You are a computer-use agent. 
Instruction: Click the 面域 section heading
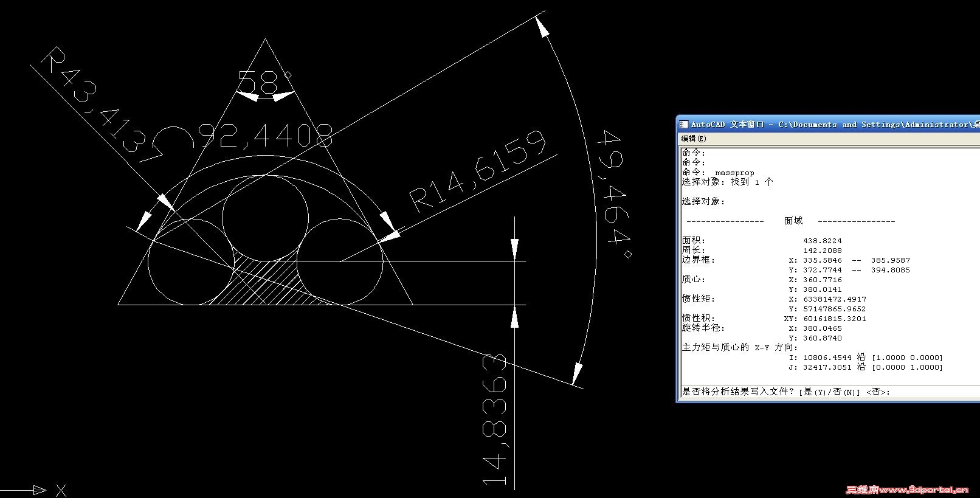coord(793,221)
